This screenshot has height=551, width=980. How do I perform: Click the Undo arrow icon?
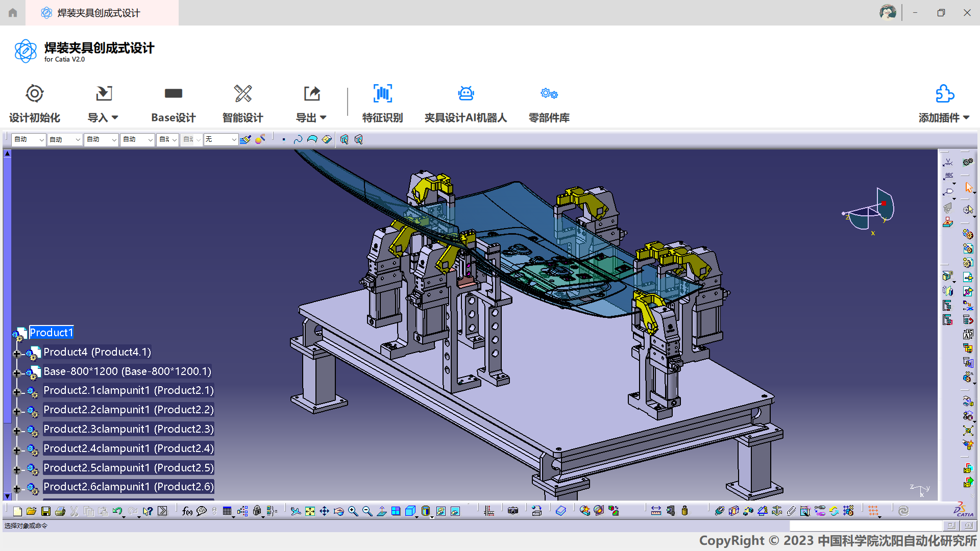[117, 511]
